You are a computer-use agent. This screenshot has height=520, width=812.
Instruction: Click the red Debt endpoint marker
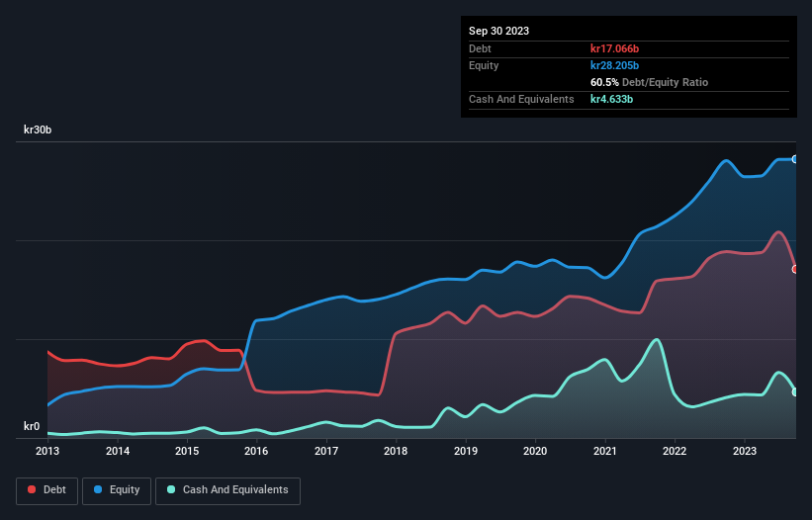click(x=795, y=270)
